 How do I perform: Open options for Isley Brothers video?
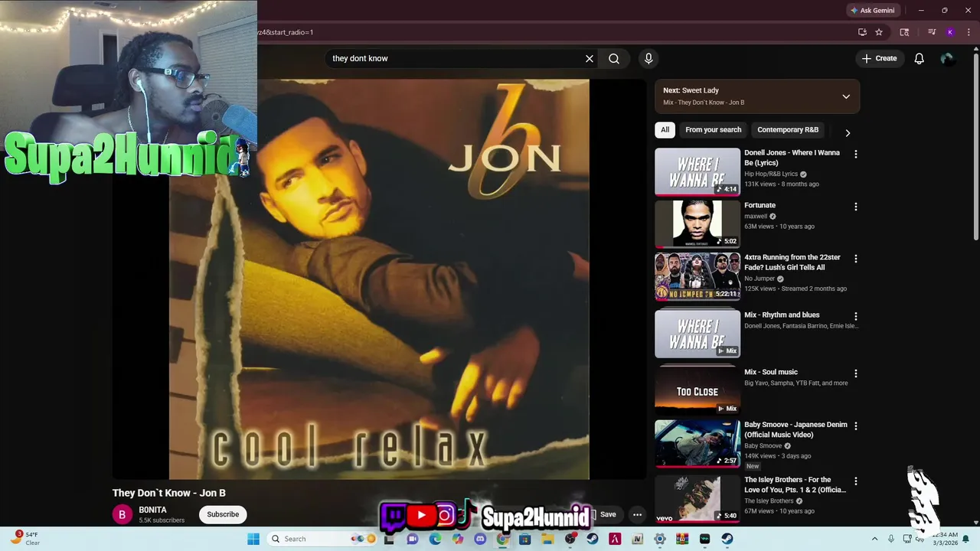(x=855, y=481)
